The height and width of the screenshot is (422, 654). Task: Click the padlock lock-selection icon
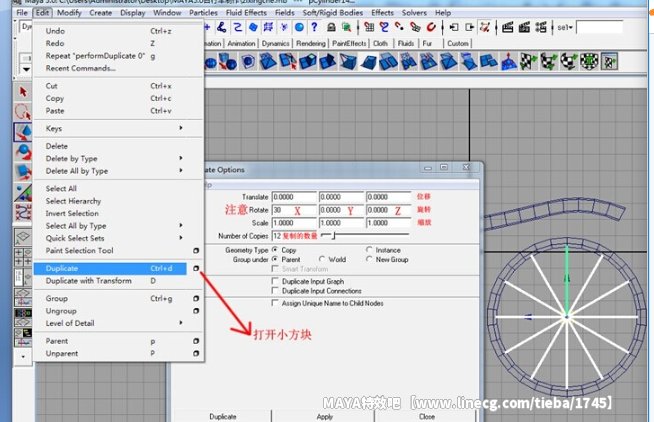(331, 28)
